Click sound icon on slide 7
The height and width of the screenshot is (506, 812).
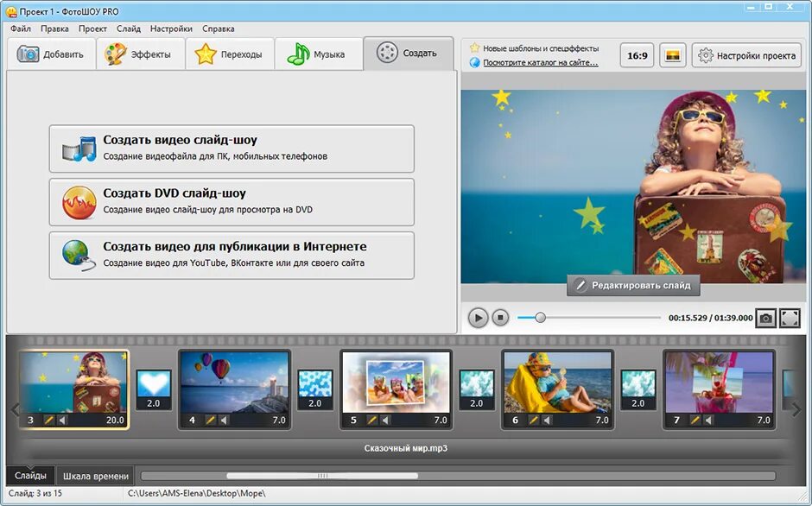(x=708, y=420)
